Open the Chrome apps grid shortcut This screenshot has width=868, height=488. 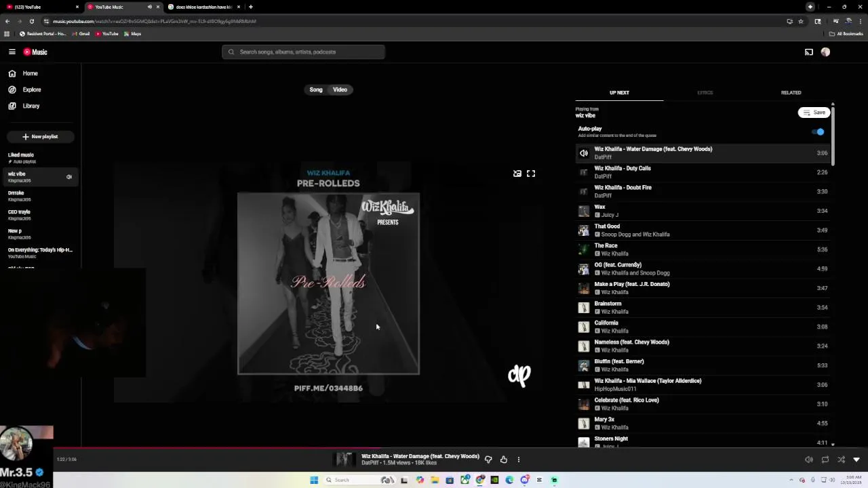click(x=7, y=34)
